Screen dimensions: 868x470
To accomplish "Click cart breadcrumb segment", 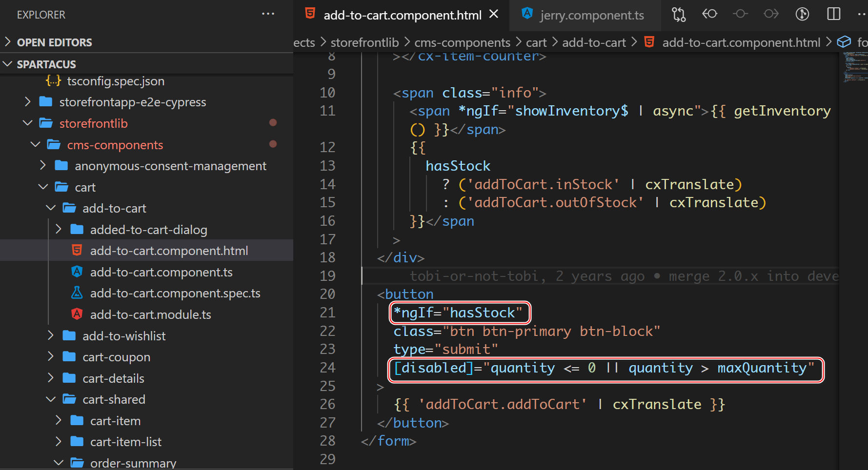I will click(x=536, y=42).
